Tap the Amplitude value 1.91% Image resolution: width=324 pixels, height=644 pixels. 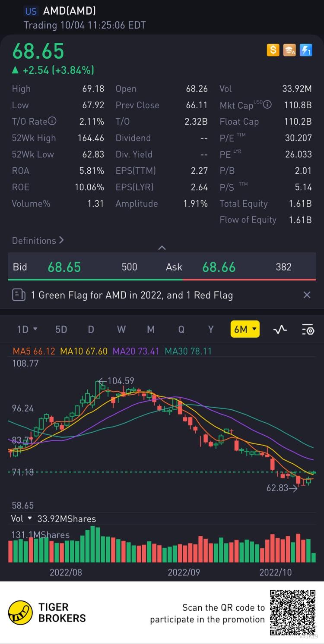coord(196,204)
